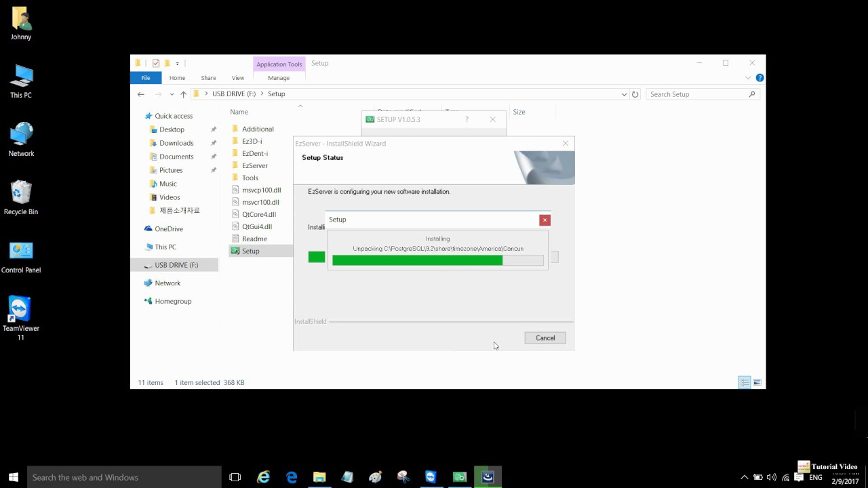Select USB DRIVE (F:) in address path
This screenshot has height=488, width=868.
(234, 94)
